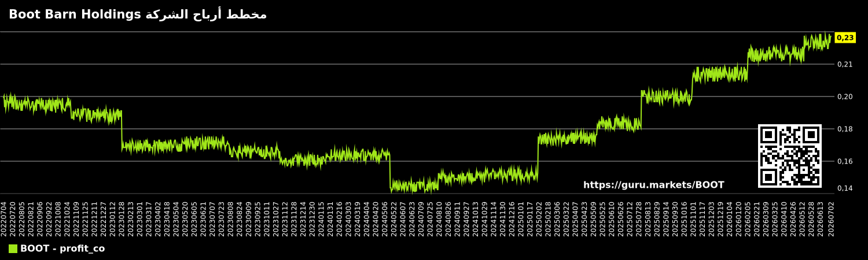Click the 0,21 y-axis label

tap(845, 64)
